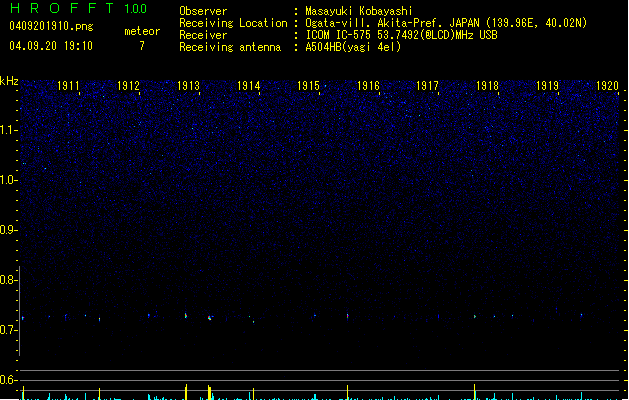Click the 1.1 kHz frequency label
Image resolution: width=629 pixels, height=400 pixels.
(x=8, y=130)
